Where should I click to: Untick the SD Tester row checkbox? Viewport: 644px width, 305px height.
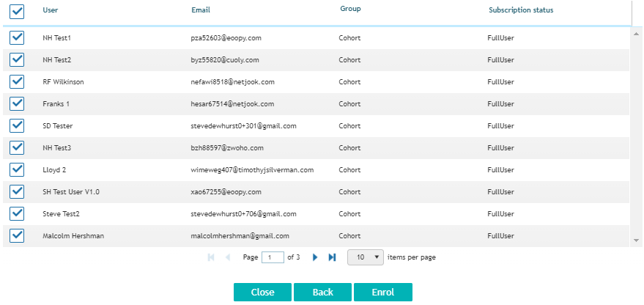coord(17,126)
